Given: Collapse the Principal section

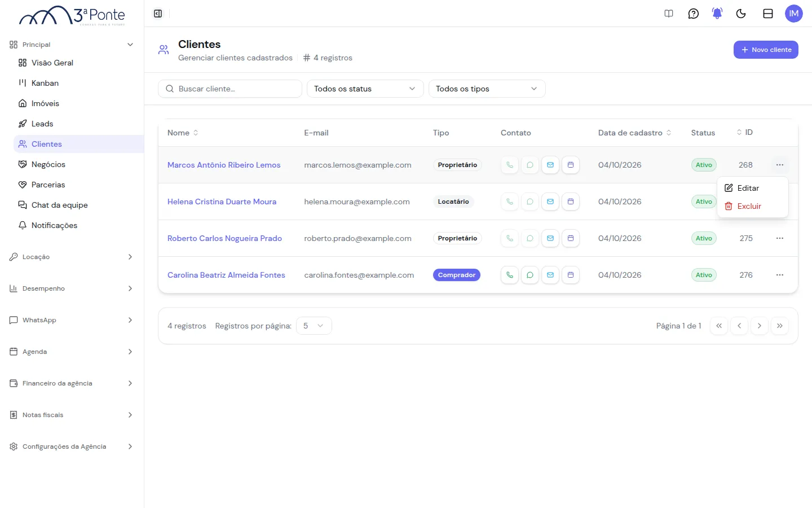Looking at the screenshot, I should coord(72,45).
